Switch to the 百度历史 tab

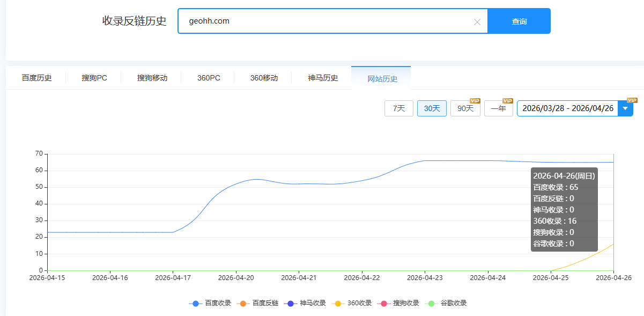coord(36,78)
